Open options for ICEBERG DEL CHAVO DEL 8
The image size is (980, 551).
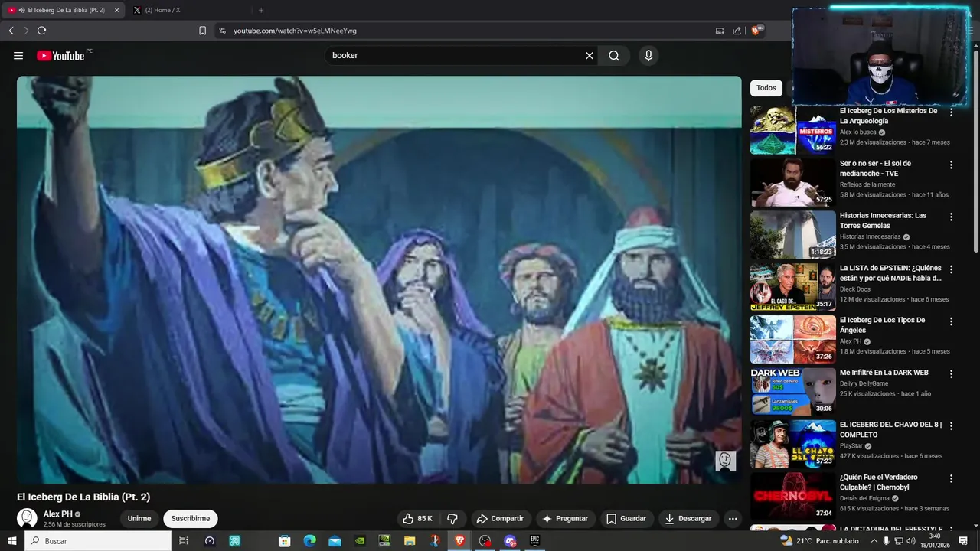coord(951,425)
